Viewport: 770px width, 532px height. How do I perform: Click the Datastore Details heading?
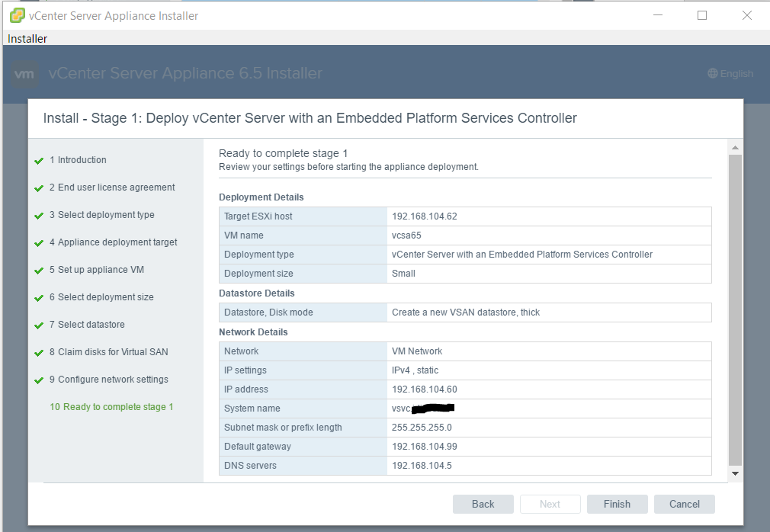coord(257,293)
